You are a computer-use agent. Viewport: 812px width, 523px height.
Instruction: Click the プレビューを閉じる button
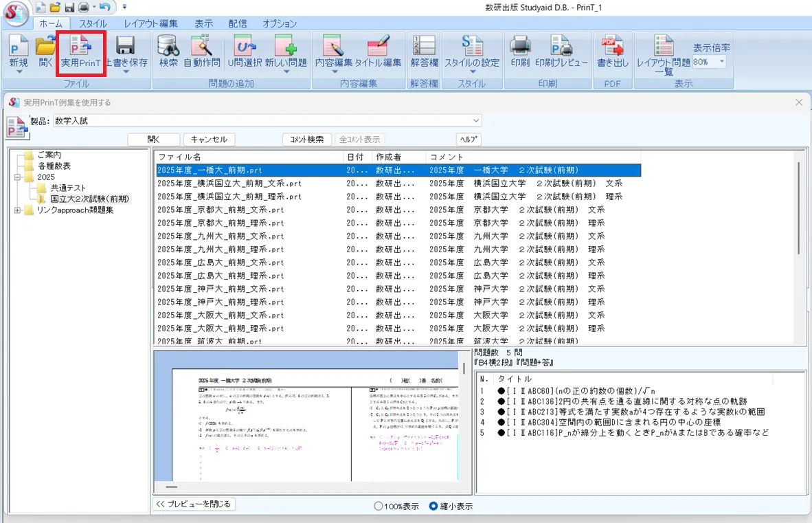click(x=194, y=504)
